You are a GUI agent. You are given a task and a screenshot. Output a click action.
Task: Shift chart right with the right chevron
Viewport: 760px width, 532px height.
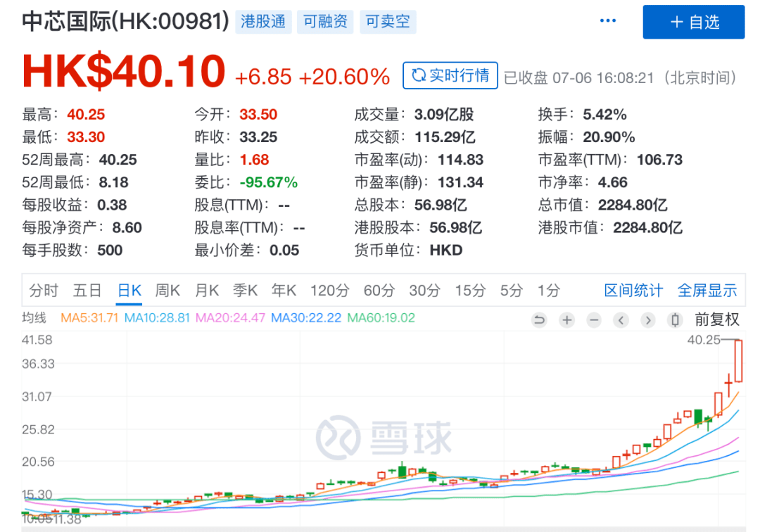click(x=648, y=319)
